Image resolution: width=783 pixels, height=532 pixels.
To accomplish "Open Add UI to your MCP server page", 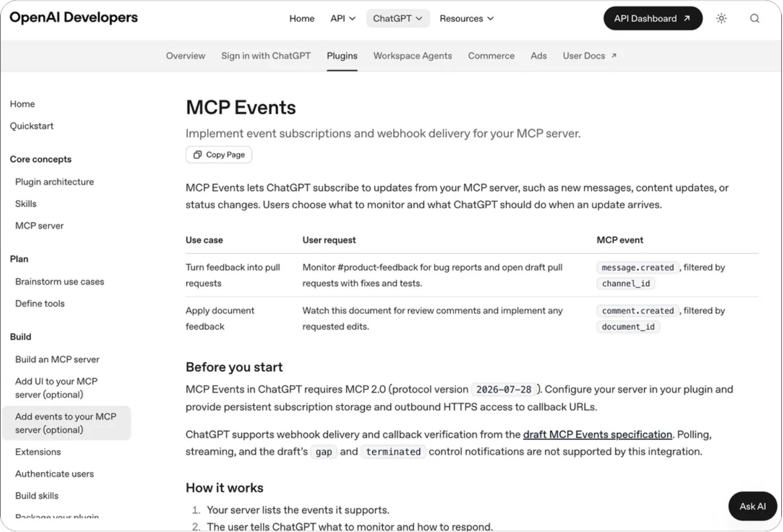I will tap(57, 388).
